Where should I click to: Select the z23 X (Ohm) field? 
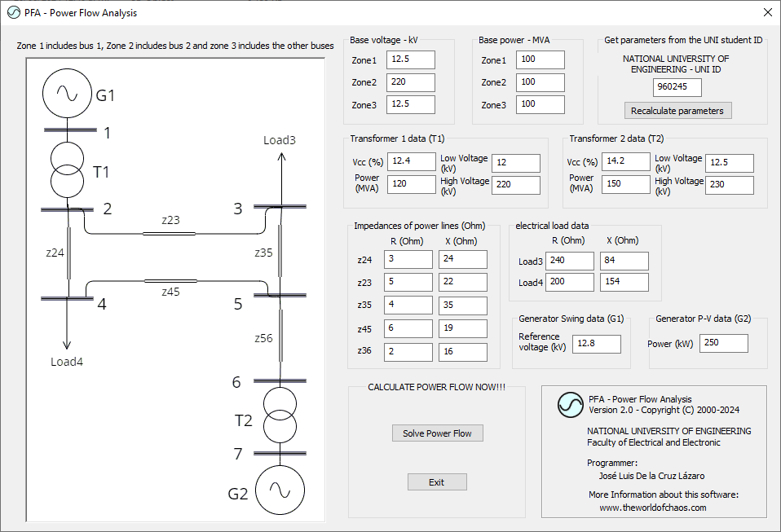463,282
